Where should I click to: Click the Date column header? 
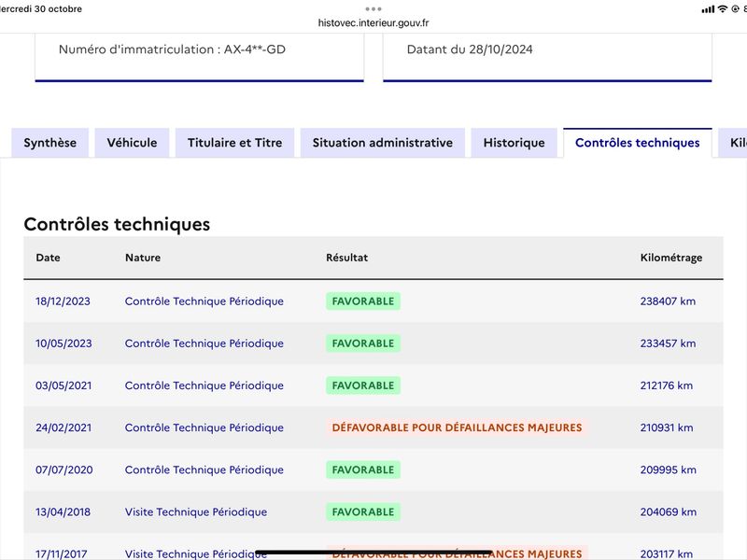pos(49,258)
